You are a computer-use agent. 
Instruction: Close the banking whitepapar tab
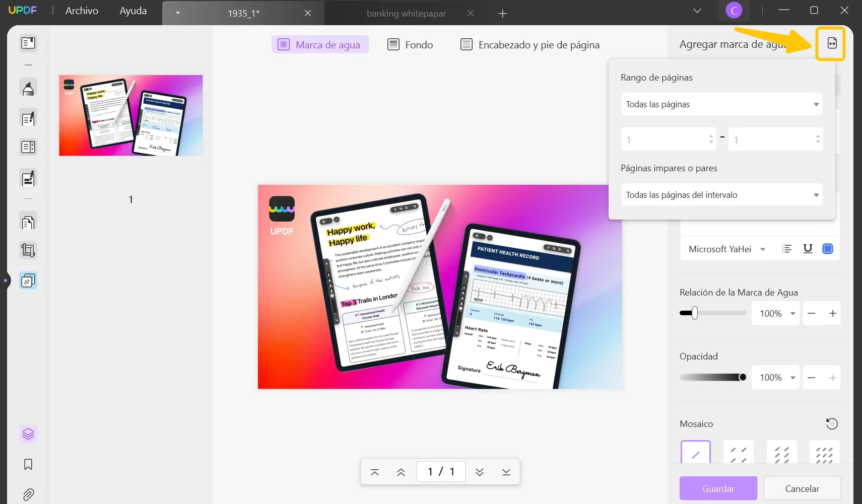pos(471,14)
